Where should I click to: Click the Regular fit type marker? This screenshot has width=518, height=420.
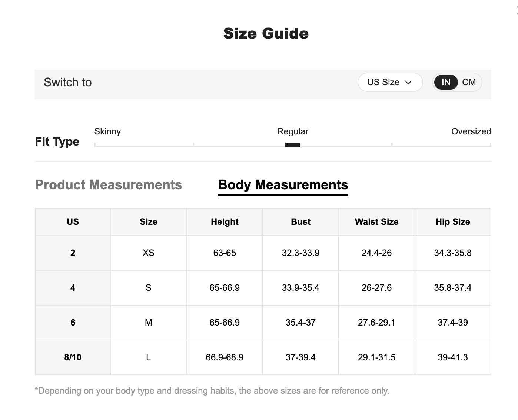point(292,145)
